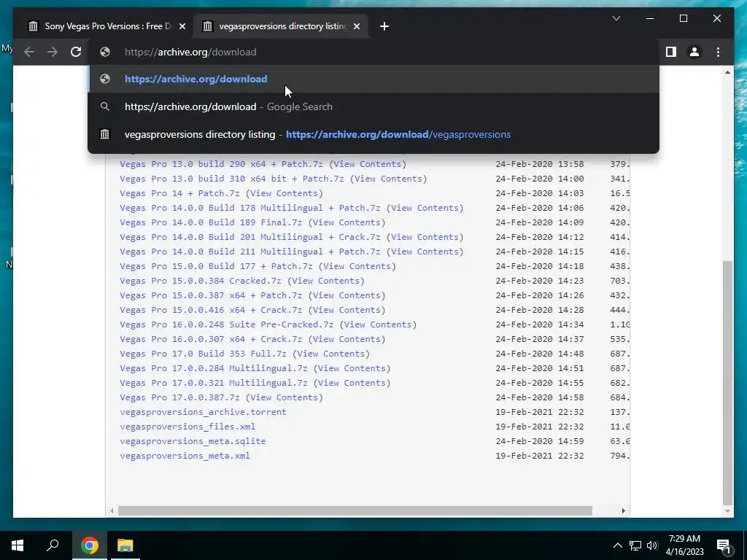Open Vegas Pro 15.0.0.384 Cracked.7z link
This screenshot has height=560, width=747.
[x=201, y=281]
